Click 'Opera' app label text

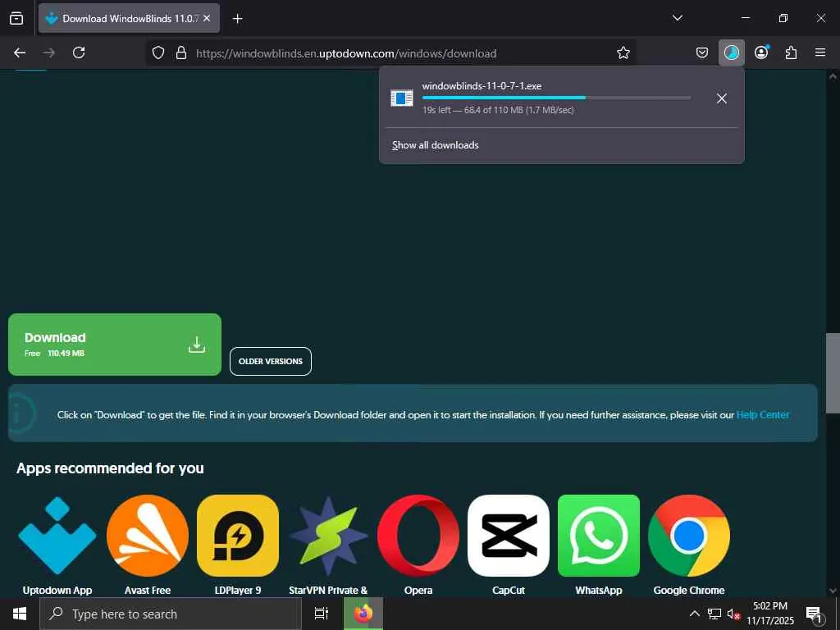click(418, 590)
